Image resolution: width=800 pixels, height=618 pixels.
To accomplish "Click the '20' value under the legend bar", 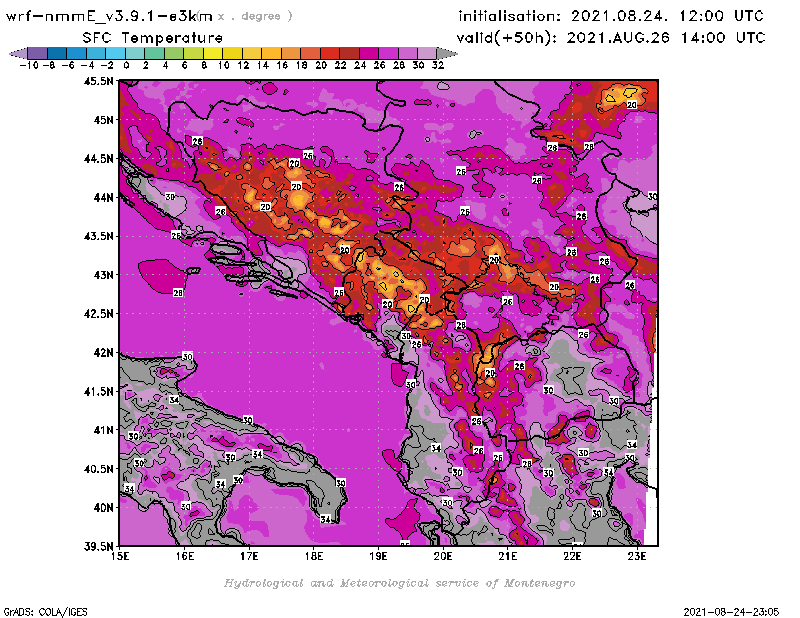I will 321,65.
